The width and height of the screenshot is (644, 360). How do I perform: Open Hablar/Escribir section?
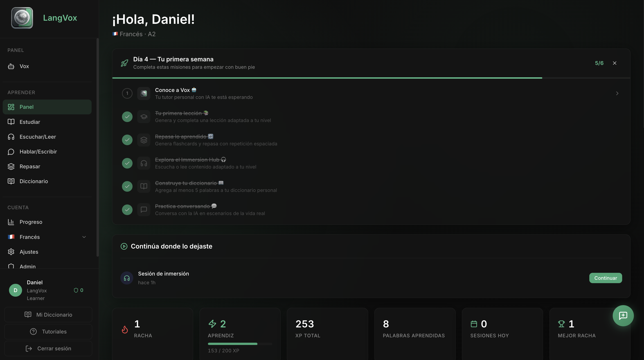click(47, 151)
